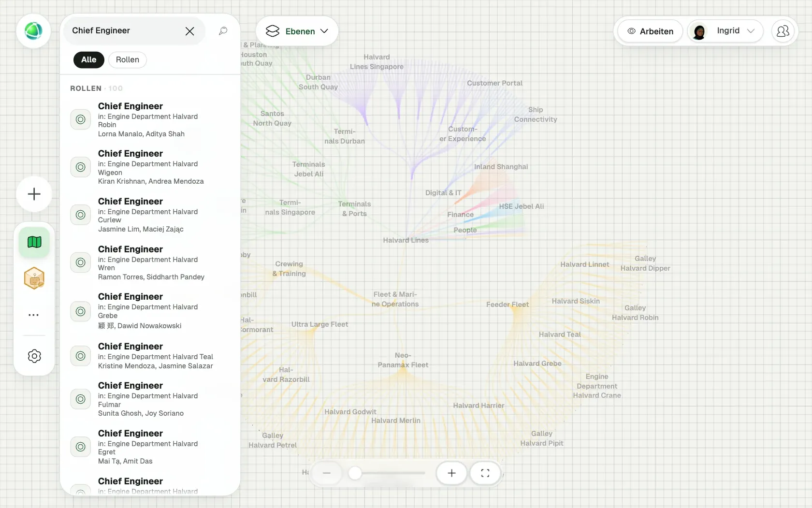Screen dimensions: 812x508
Task: Open the three-dots more menu
Action: (x=34, y=315)
